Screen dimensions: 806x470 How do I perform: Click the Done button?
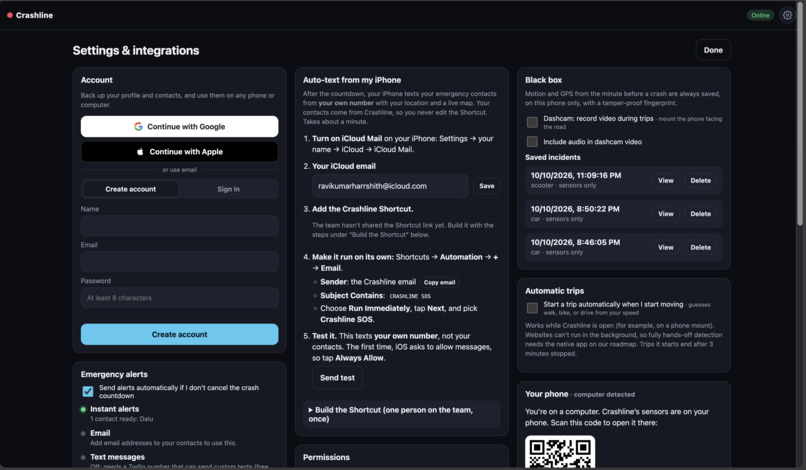tap(713, 50)
